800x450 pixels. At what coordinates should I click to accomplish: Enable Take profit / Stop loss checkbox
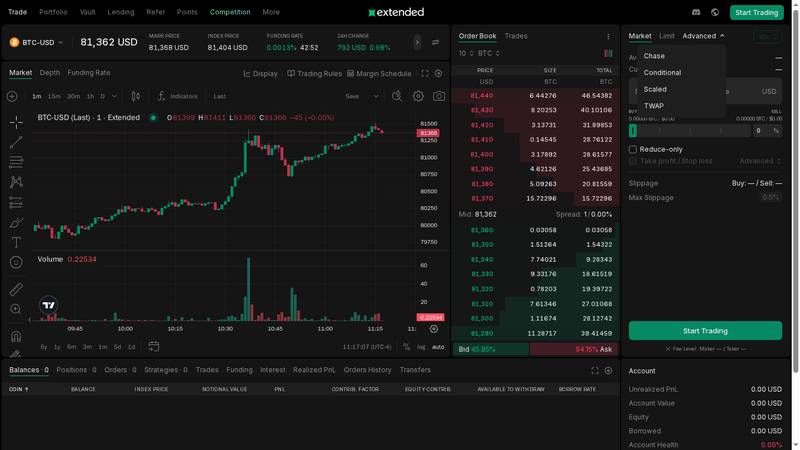point(633,161)
